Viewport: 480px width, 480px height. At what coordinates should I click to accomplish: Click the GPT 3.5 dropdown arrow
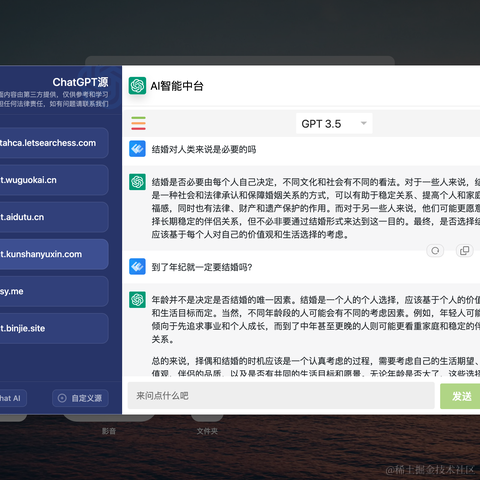pos(364,123)
